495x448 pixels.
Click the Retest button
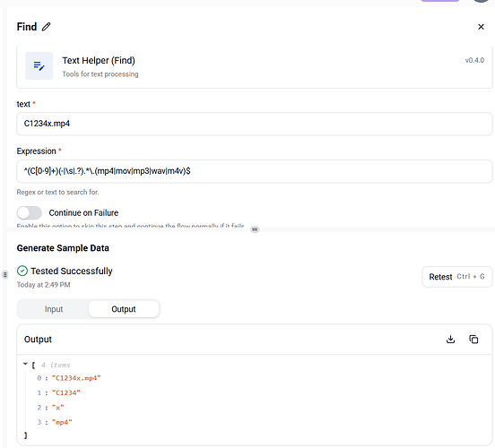(x=456, y=277)
